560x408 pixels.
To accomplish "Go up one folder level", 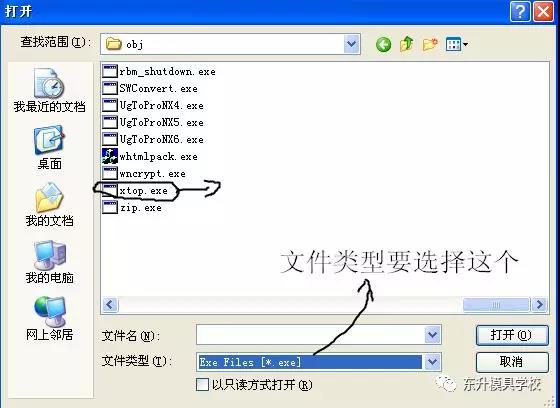I will (x=407, y=44).
